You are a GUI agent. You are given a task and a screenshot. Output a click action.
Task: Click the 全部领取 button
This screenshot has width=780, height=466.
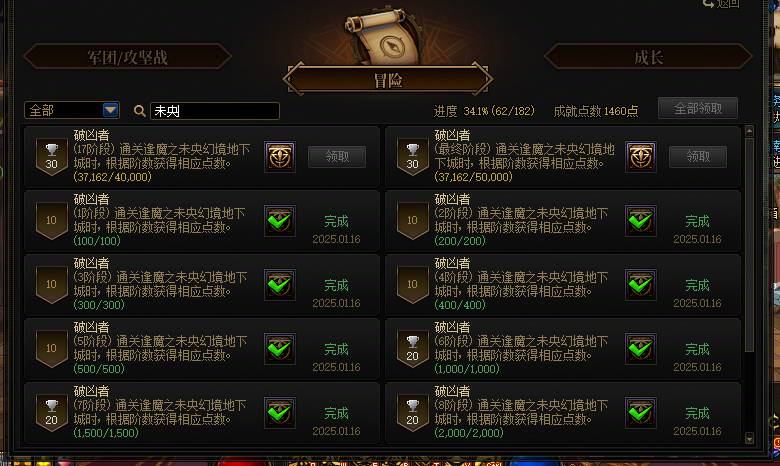coord(697,108)
